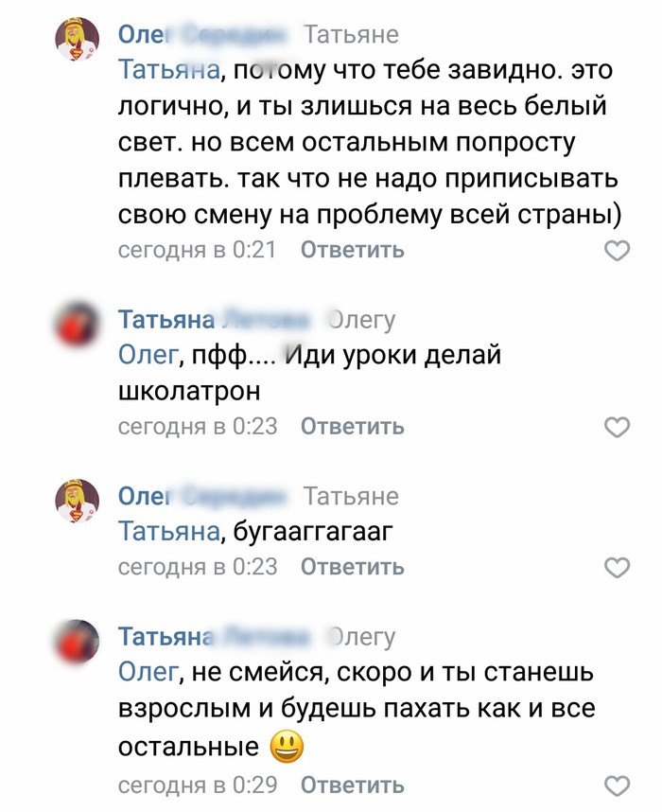Open author name Татьяна on the 0:29 comment
The width and height of the screenshot is (662, 812).
(x=166, y=638)
